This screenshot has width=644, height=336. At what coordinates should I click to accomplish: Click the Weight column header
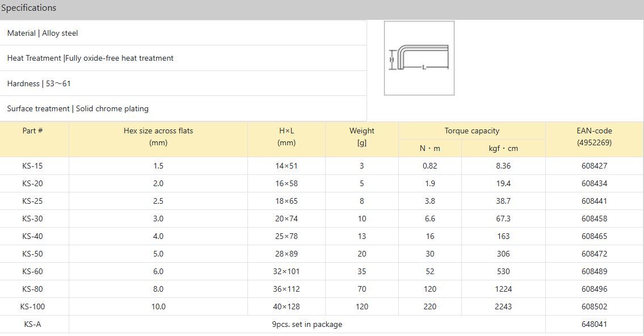[x=361, y=131]
